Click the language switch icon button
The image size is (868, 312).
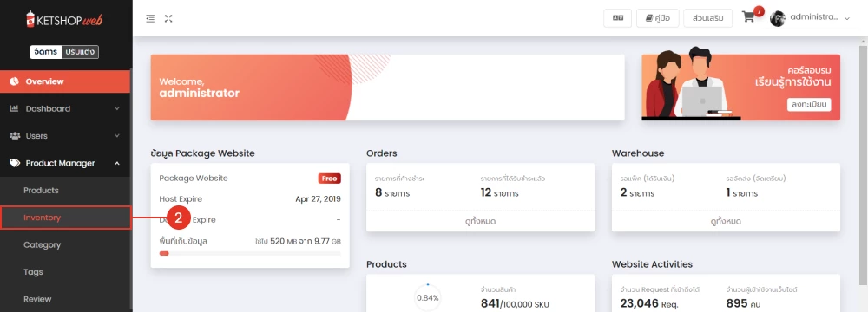[618, 17]
